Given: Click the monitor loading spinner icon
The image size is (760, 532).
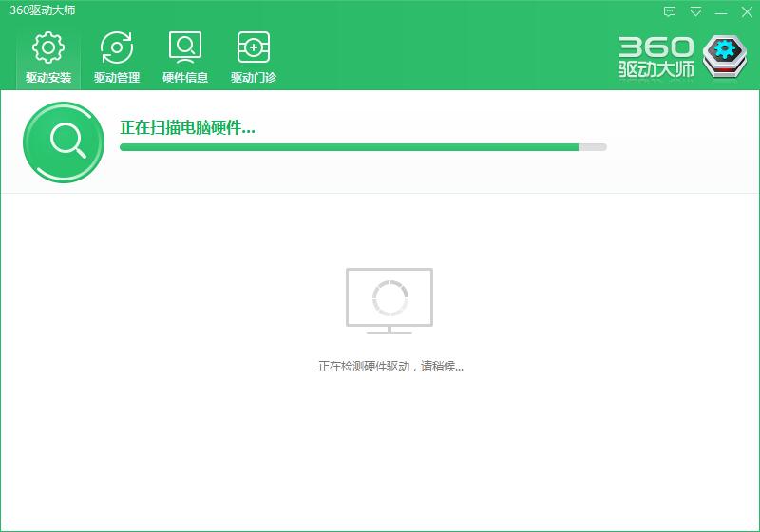Looking at the screenshot, I should coord(389,298).
